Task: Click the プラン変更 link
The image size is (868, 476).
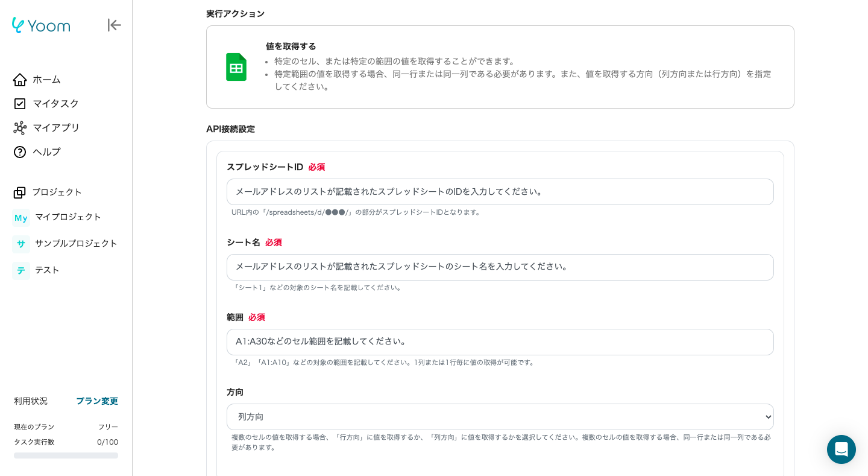Action: [96, 401]
